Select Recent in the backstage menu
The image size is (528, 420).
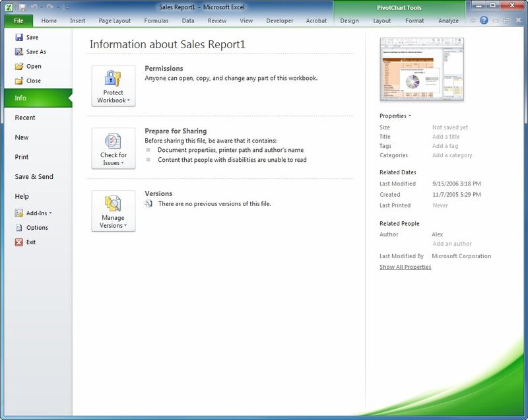click(25, 118)
